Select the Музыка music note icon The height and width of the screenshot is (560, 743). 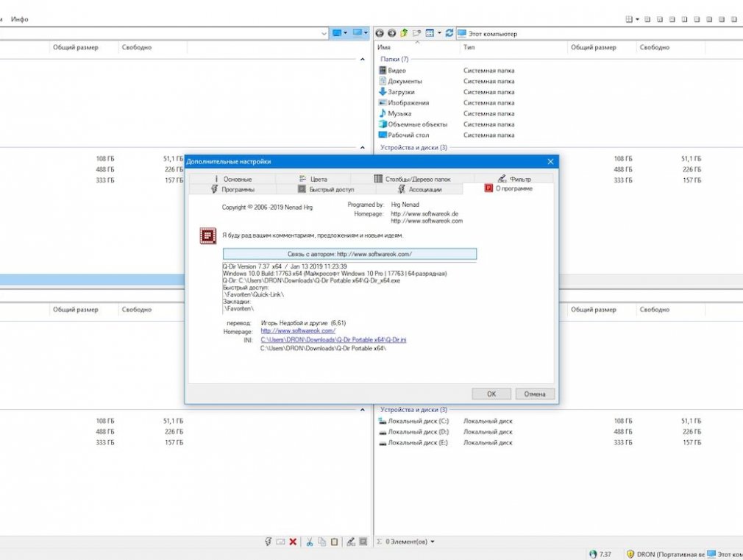point(383,113)
